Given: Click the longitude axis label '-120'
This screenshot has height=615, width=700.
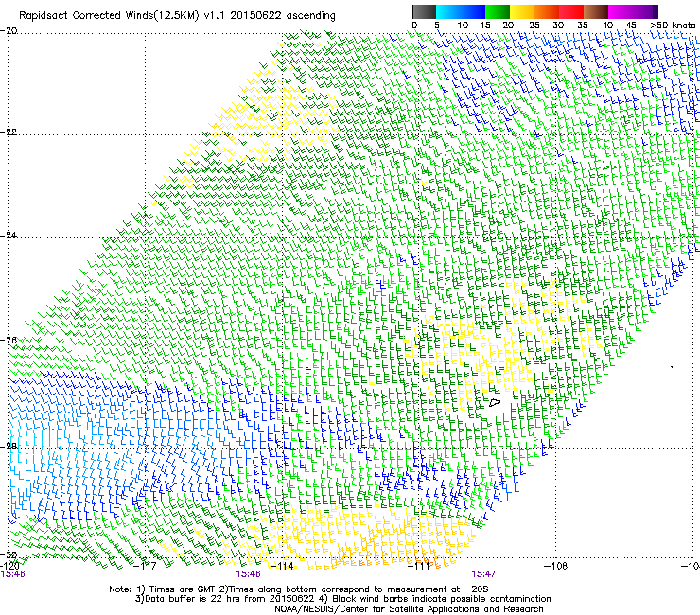Looking at the screenshot, I should click(x=9, y=566).
